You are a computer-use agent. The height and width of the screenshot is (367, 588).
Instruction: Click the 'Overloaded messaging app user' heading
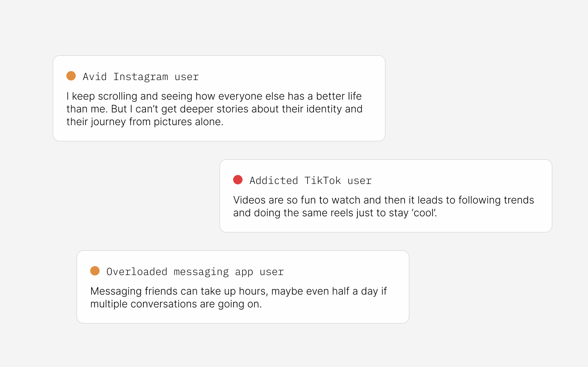coord(195,272)
